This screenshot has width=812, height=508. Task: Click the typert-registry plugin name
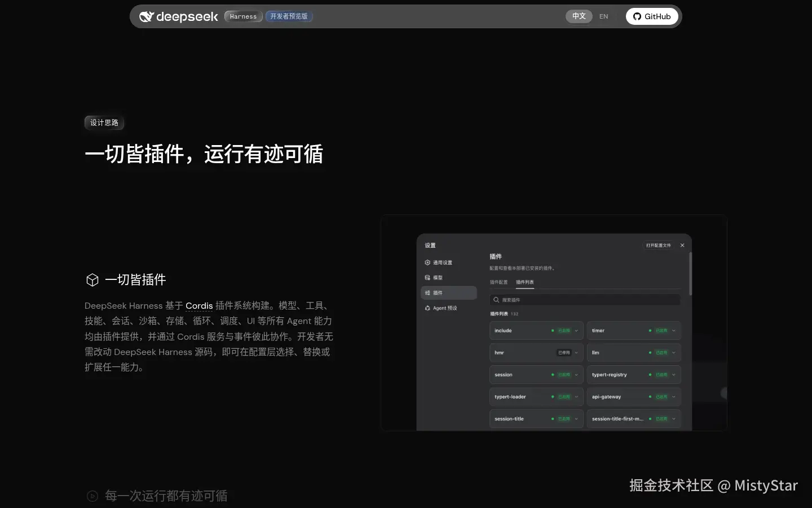coord(610,375)
